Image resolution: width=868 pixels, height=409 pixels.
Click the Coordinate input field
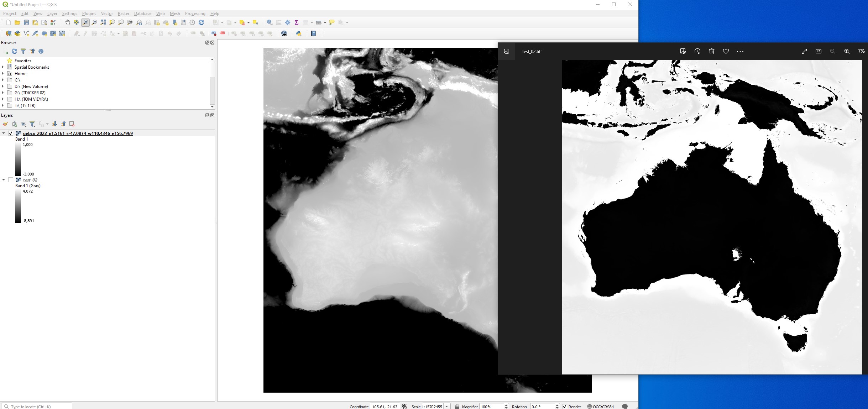point(385,407)
